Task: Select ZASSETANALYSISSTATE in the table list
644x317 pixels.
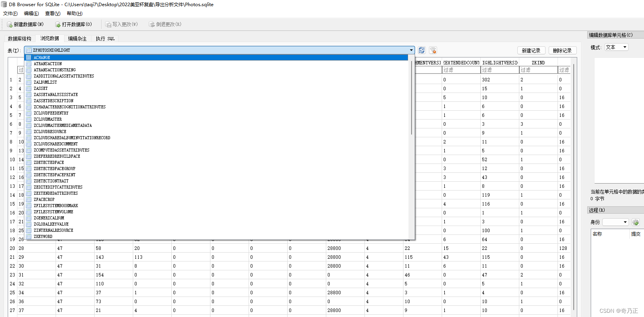Action: pos(217,94)
